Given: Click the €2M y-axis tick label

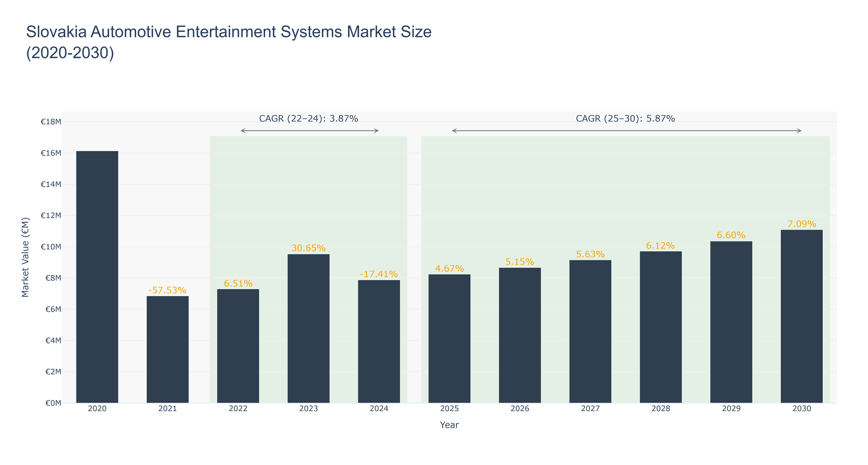Looking at the screenshot, I should click(53, 372).
